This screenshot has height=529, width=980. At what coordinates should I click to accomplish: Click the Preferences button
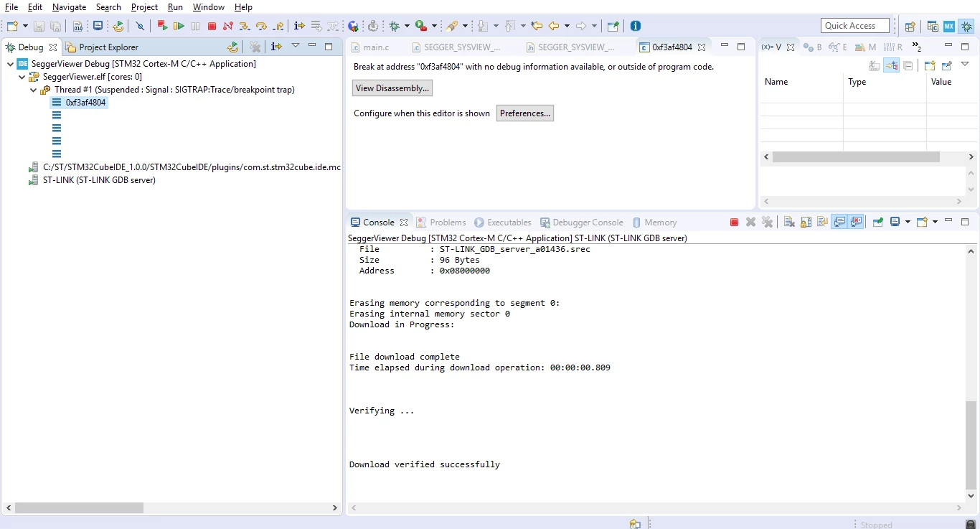click(525, 113)
